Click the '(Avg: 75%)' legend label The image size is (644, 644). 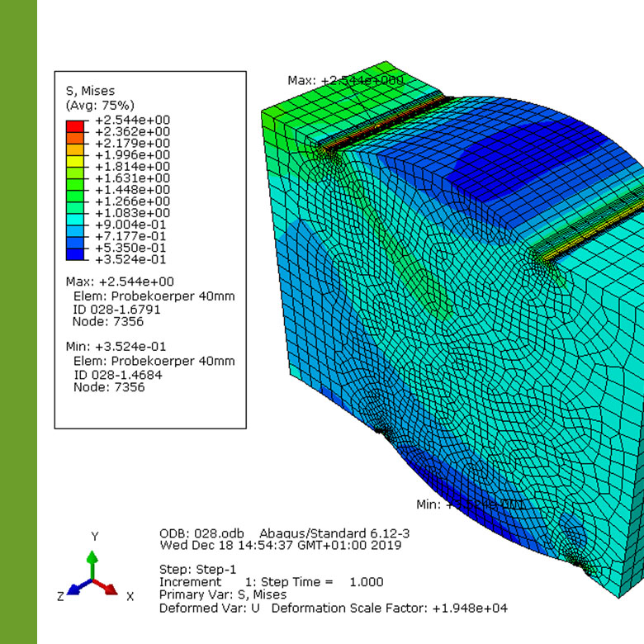coord(99,105)
